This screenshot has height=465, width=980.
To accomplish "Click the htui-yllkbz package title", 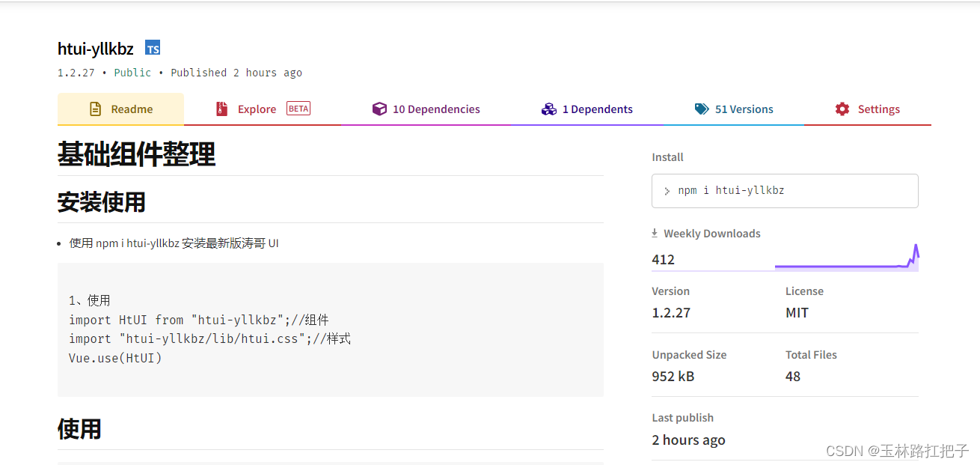I will pyautogui.click(x=95, y=48).
